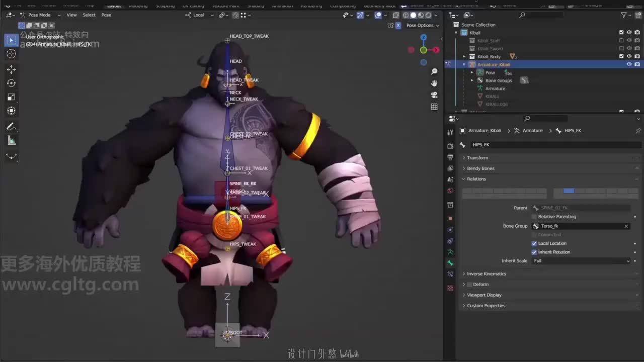This screenshot has width=644, height=362.
Task: Hide Kibali_Body using its eye icon
Action: point(629,56)
